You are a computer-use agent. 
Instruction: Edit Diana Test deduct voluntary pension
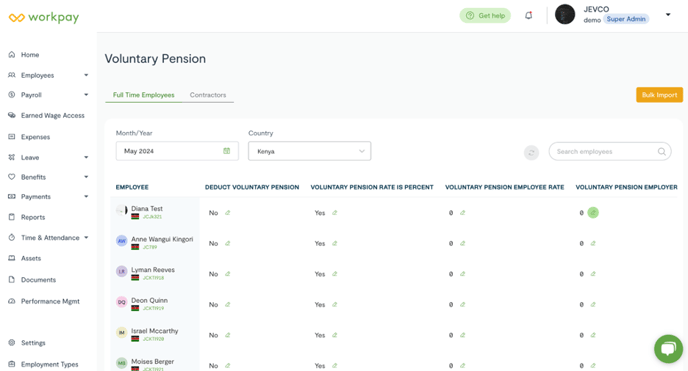pyautogui.click(x=228, y=213)
